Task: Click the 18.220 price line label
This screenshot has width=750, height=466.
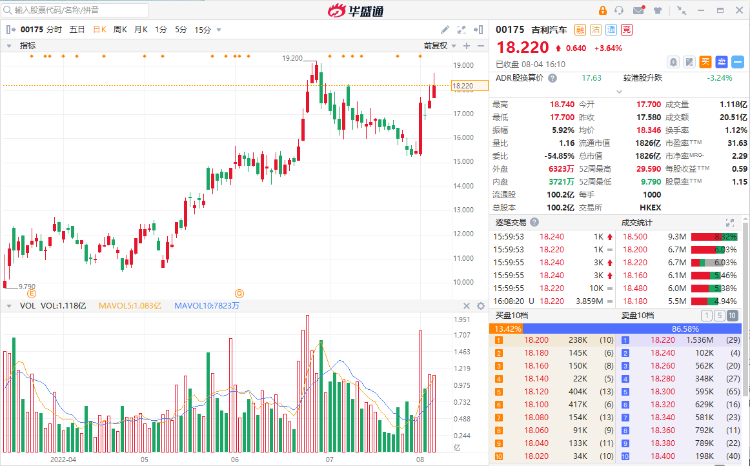Action: click(470, 86)
